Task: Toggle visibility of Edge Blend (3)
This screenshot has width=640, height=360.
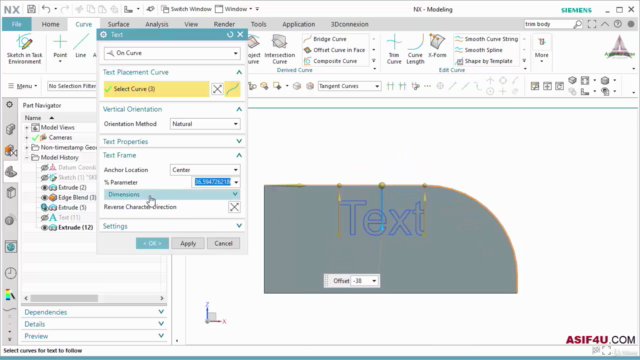Action: (44, 197)
